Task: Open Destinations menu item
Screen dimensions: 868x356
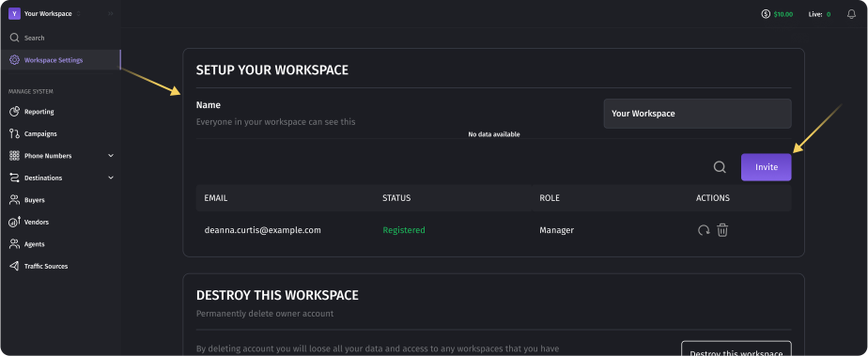Action: pos(43,178)
